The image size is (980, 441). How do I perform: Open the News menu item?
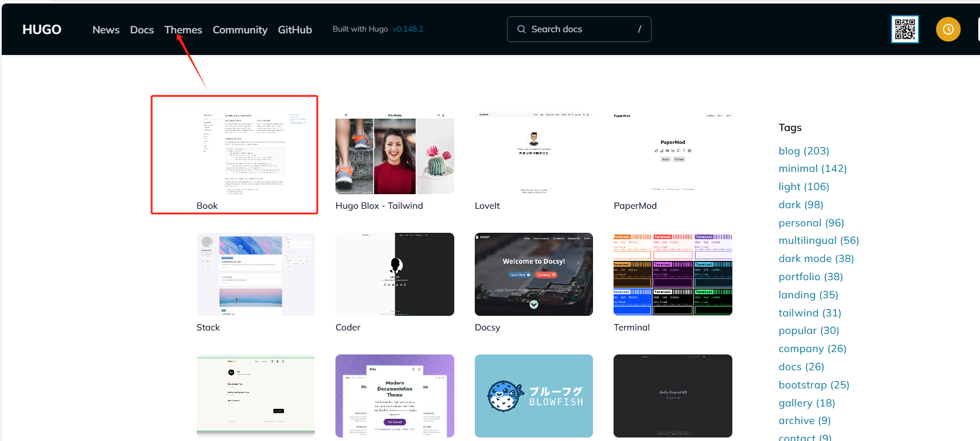[x=106, y=30]
